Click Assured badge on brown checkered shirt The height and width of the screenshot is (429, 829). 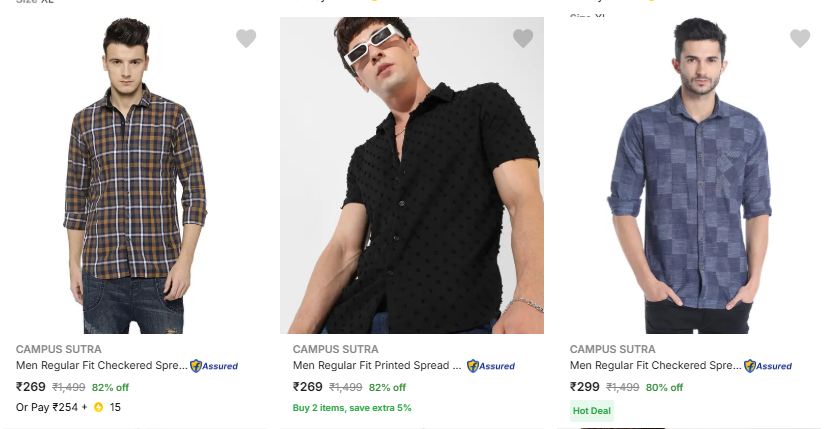point(214,366)
